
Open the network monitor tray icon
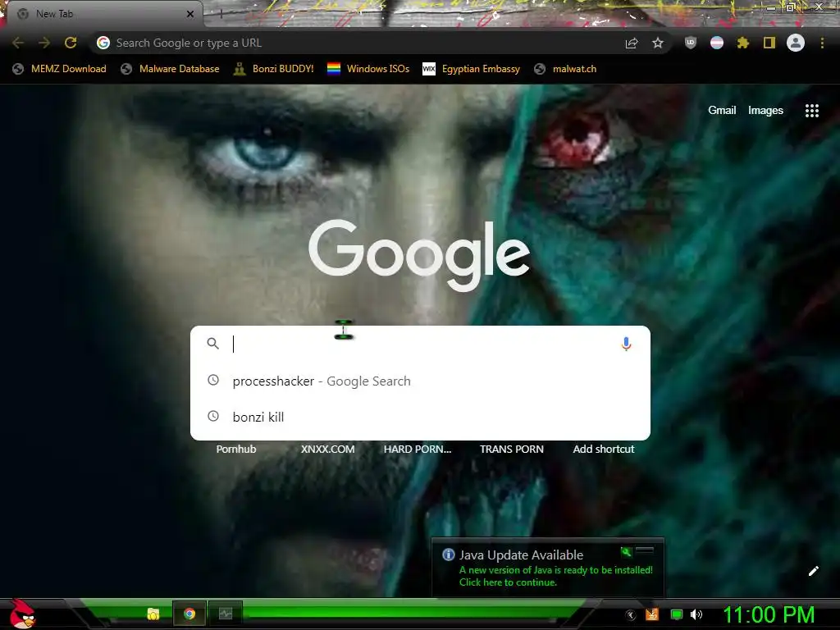click(677, 614)
